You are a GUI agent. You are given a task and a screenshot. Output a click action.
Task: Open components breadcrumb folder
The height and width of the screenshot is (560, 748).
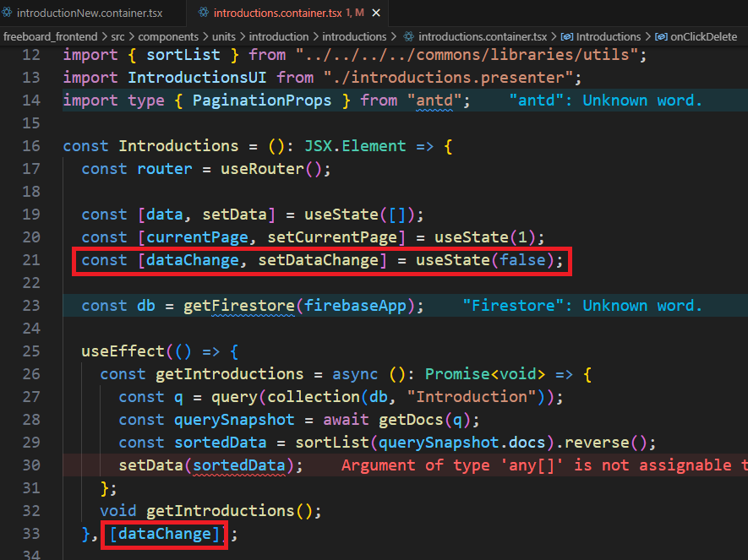(168, 36)
